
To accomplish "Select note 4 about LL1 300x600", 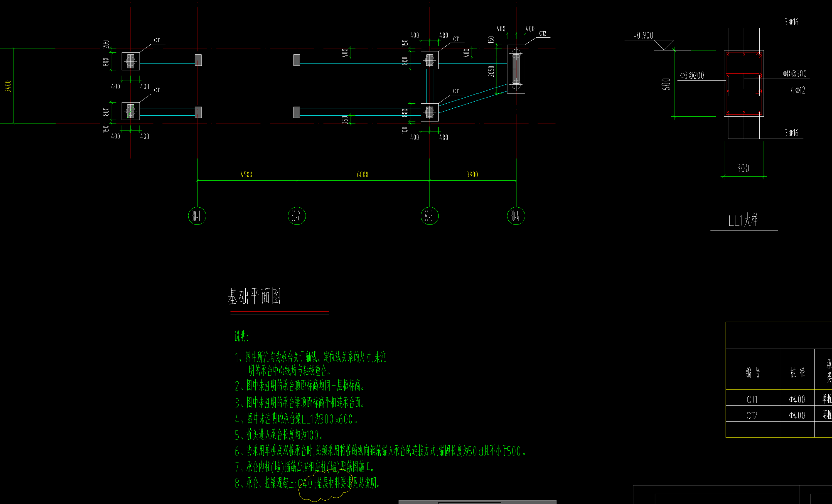I will coord(296,419).
